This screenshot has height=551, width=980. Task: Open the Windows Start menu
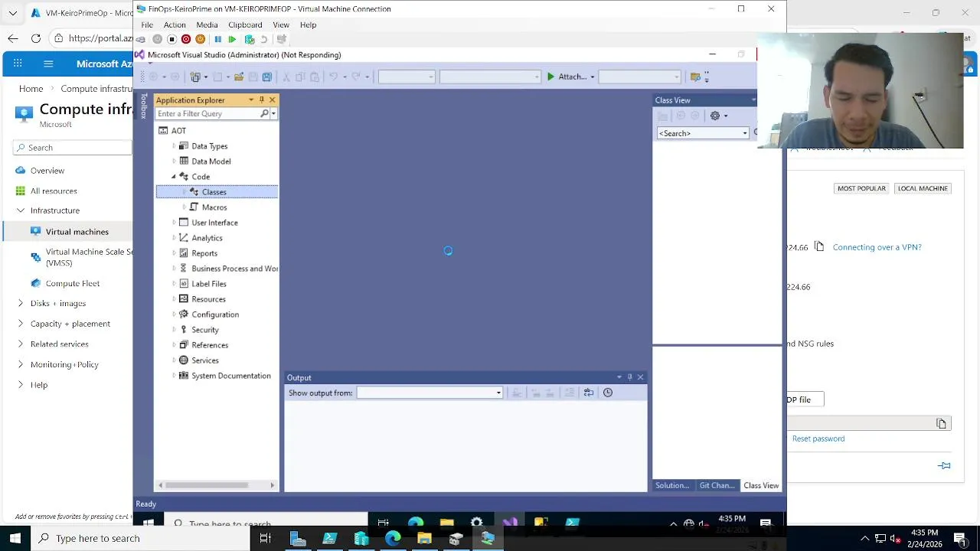tap(15, 538)
